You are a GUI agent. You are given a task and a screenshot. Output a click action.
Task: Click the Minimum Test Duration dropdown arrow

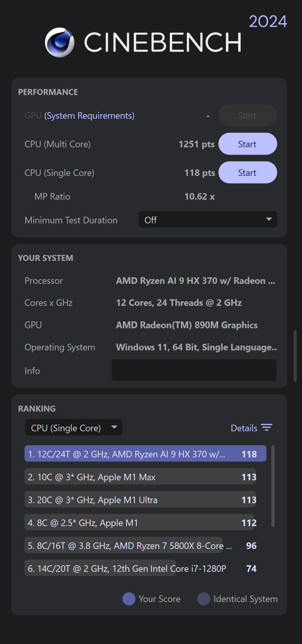[x=269, y=219]
